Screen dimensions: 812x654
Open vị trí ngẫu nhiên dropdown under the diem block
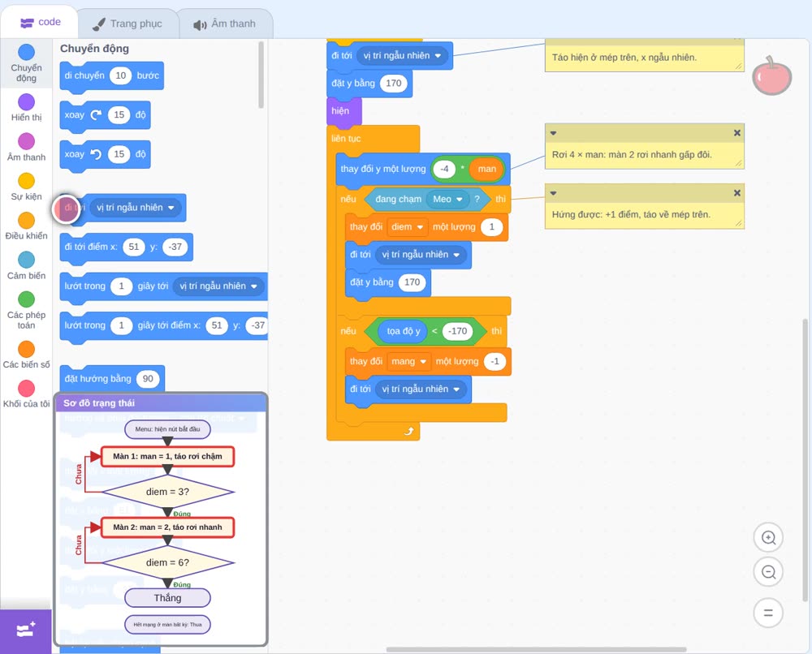[x=420, y=255]
